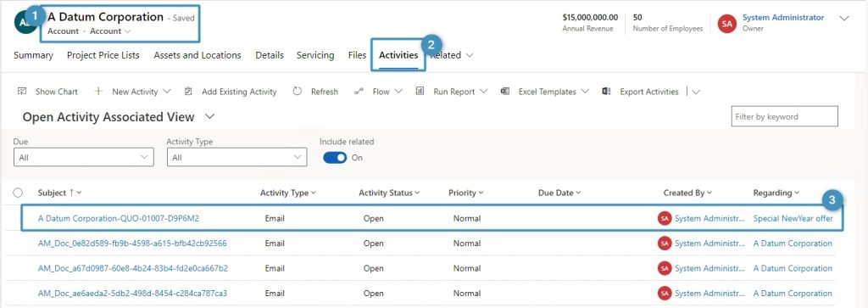Switch to the Summary tab
This screenshot has height=308, width=868.
33,55
